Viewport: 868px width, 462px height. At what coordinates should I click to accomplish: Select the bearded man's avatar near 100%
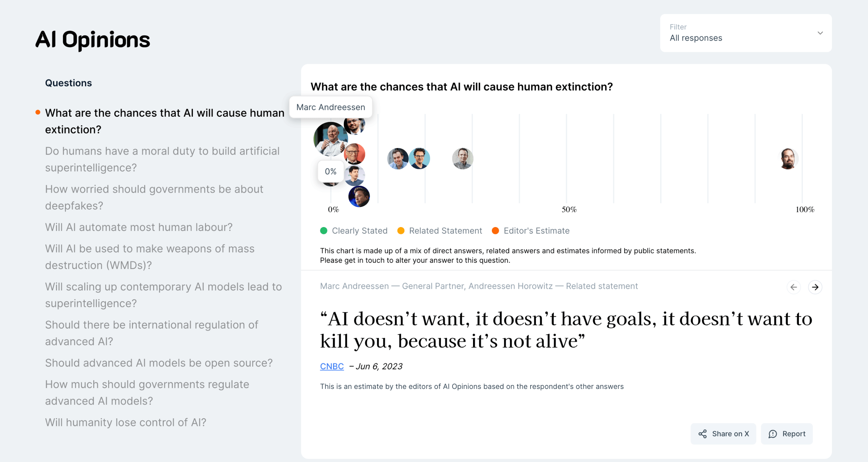(x=788, y=159)
